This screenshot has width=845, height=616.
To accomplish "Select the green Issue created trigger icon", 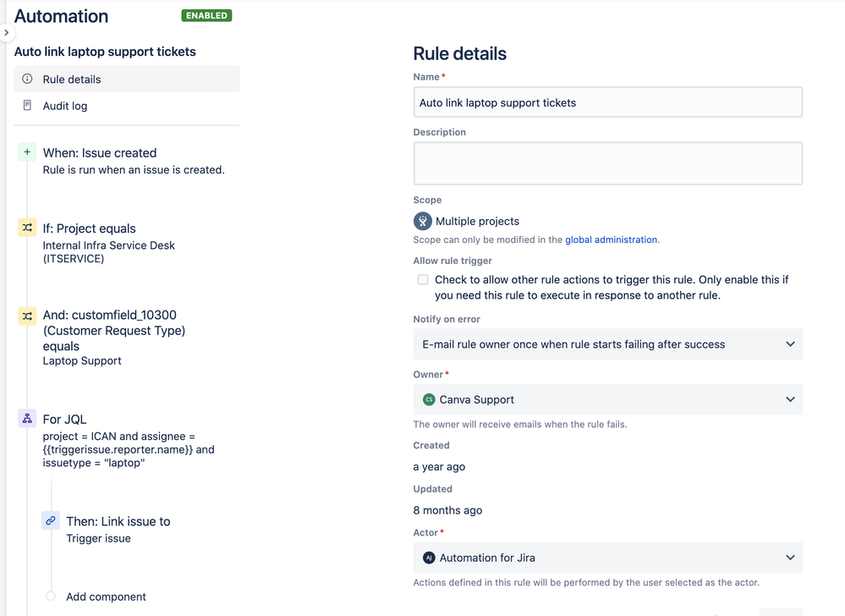I will coord(27,152).
